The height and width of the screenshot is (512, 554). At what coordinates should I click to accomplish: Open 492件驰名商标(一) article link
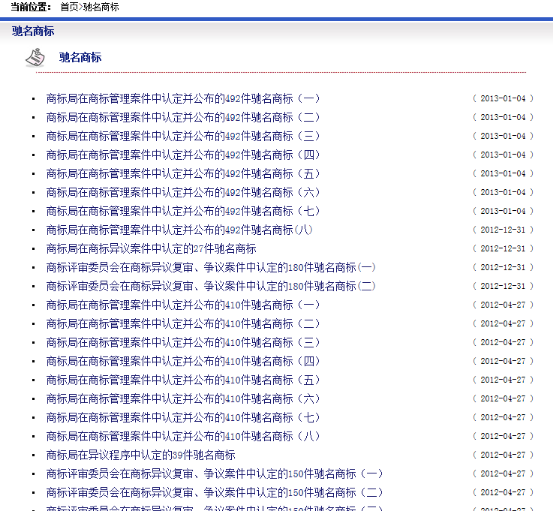[183, 99]
